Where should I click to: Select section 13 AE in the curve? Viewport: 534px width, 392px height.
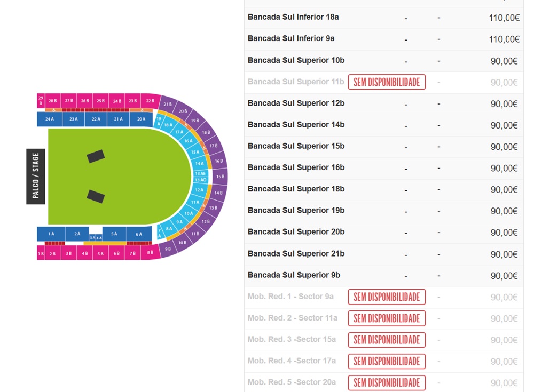click(x=201, y=173)
